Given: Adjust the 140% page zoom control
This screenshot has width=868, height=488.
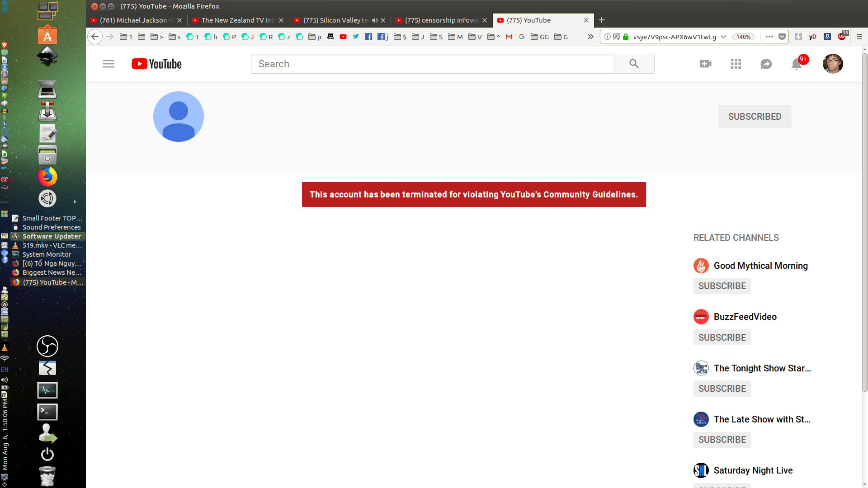Looking at the screenshot, I should pos(744,37).
